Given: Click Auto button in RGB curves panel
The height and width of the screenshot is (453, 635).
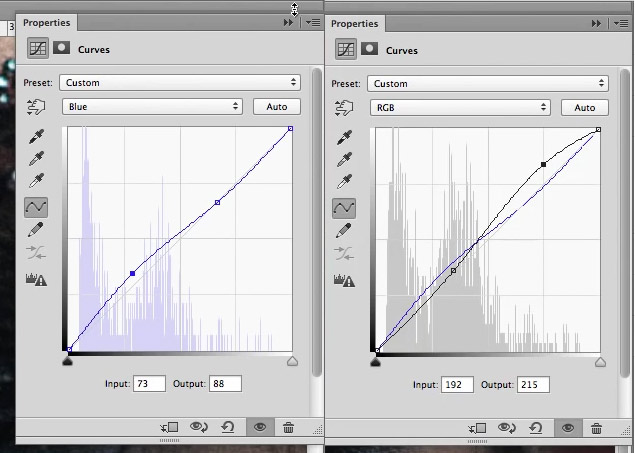Looking at the screenshot, I should point(585,108).
